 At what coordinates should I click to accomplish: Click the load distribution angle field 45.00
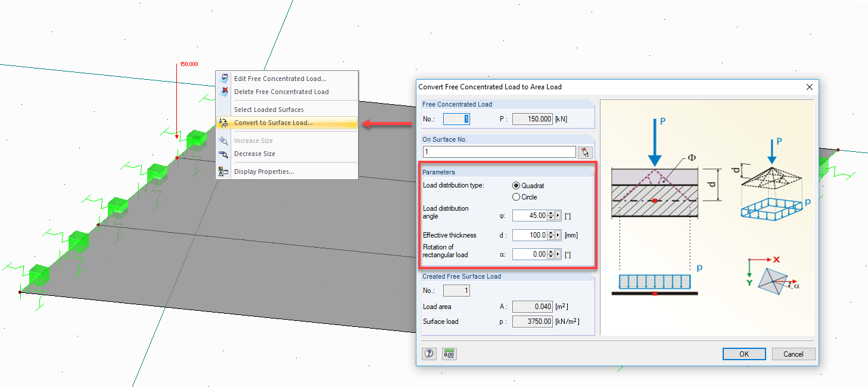click(x=529, y=216)
